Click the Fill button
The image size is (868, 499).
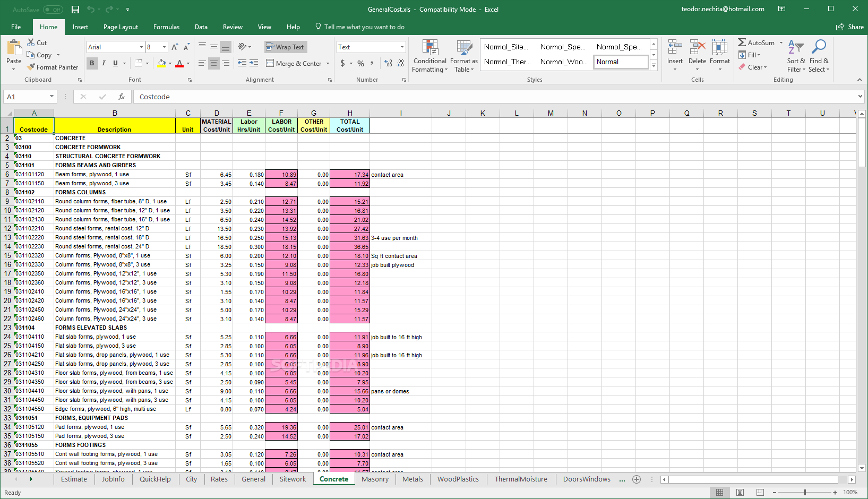coord(749,55)
